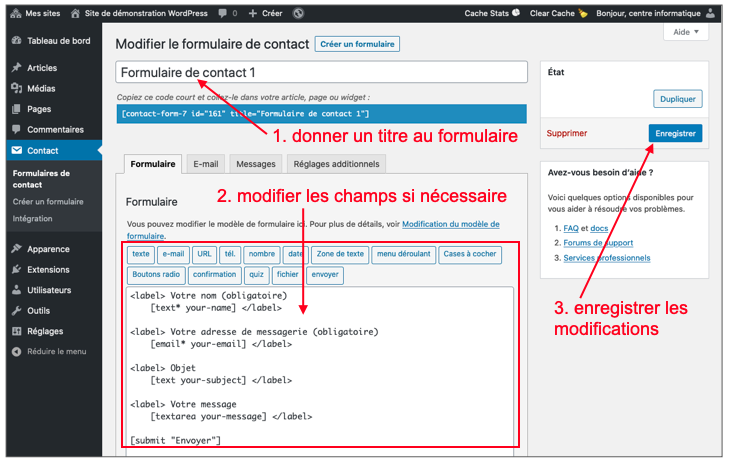Click the Pages icon in sidebar

tap(16, 109)
